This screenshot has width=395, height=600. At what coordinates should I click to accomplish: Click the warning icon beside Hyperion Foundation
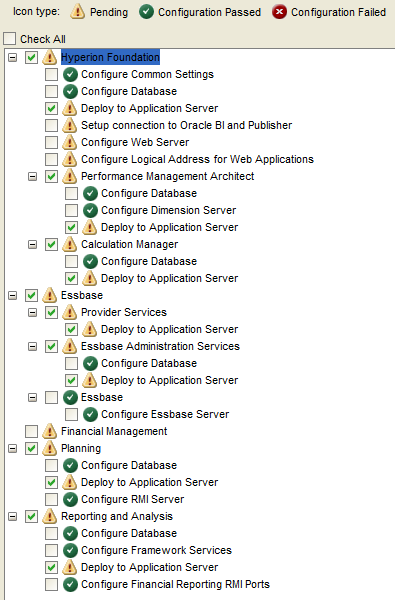(50, 57)
